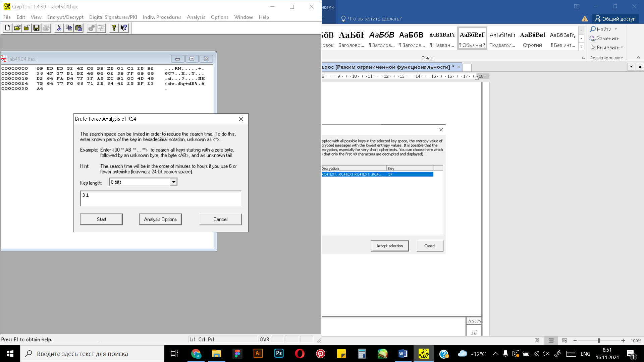Click the zoom out minus button in Word
Viewport: 644px width, 362px height.
click(x=575, y=341)
